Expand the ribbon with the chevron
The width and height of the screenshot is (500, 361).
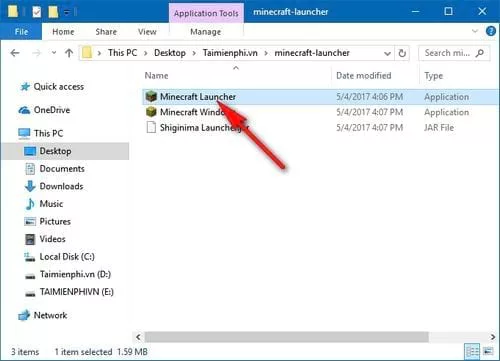[x=475, y=31]
